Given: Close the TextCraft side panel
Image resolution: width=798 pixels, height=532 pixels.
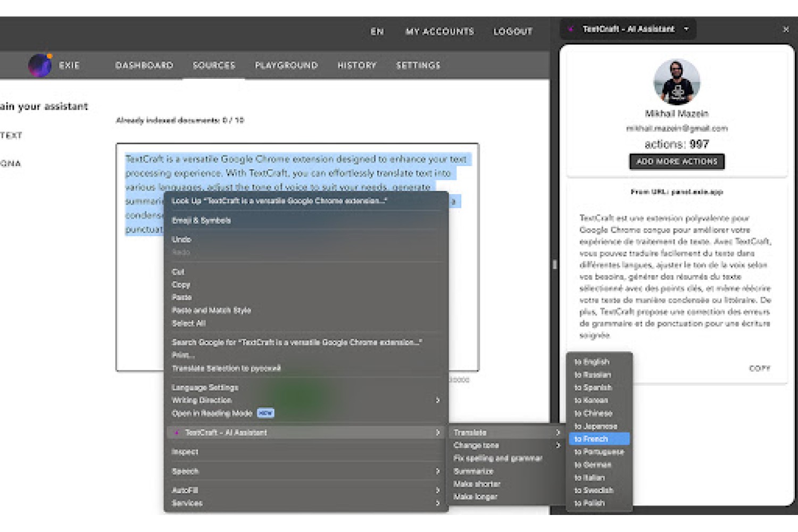Looking at the screenshot, I should [x=786, y=29].
